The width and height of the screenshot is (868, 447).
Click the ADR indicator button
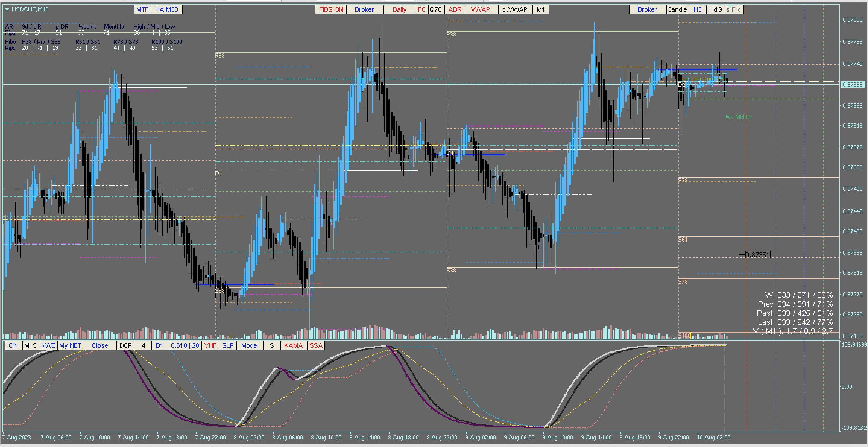click(455, 9)
